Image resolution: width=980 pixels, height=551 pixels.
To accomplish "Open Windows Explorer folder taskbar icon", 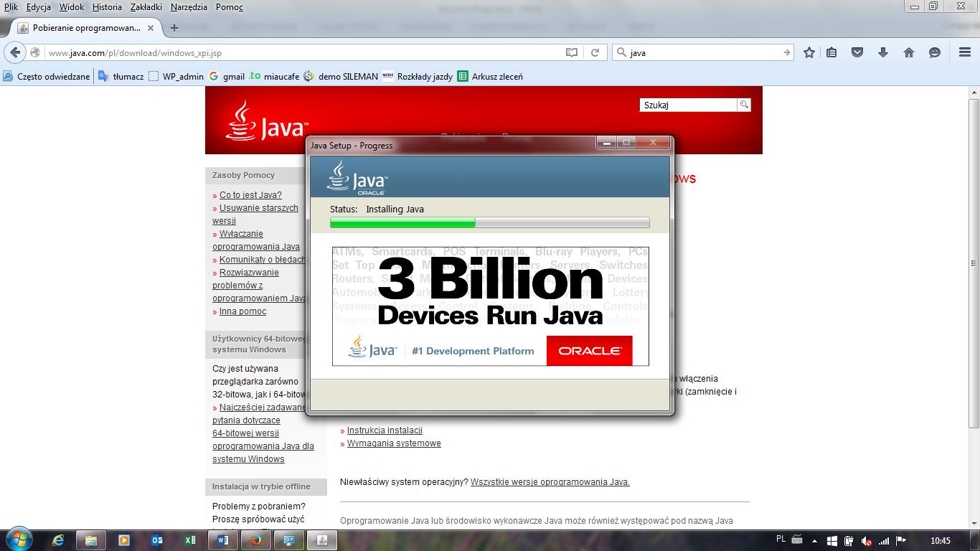I will click(91, 540).
